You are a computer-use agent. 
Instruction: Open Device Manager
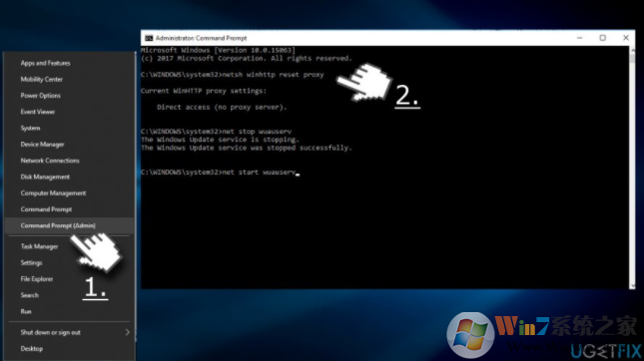tap(42, 145)
